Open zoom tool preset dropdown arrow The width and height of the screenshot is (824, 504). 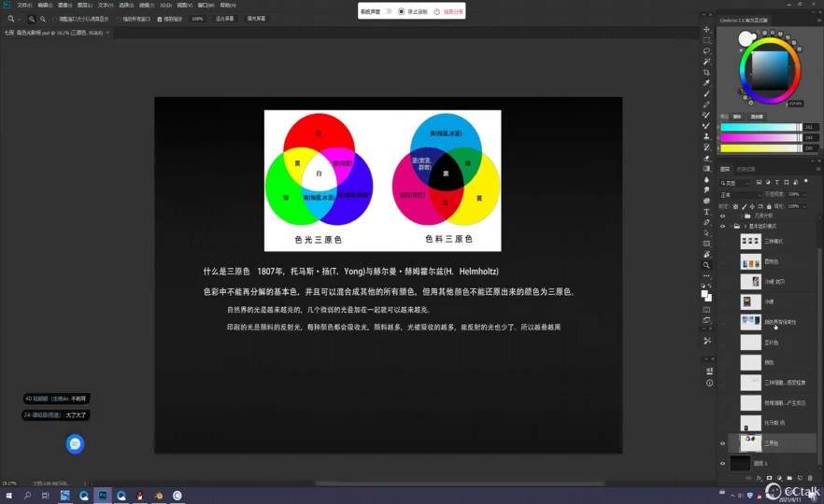pos(20,20)
